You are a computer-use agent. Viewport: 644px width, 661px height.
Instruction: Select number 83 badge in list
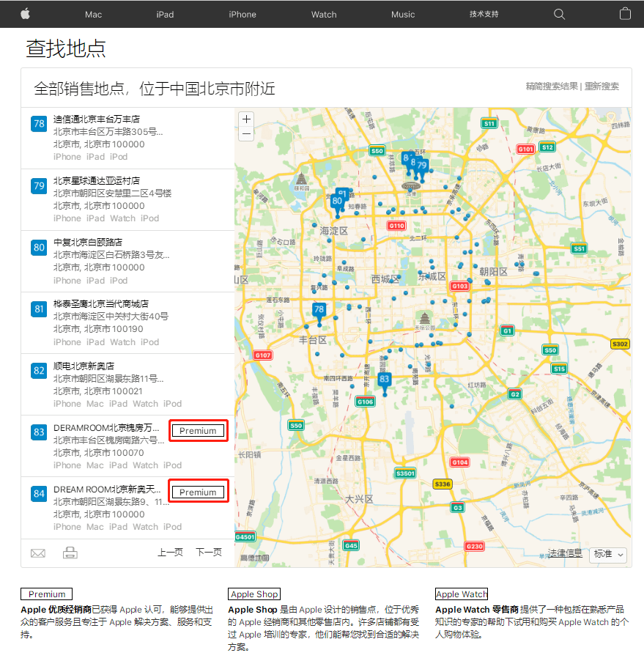[39, 432]
